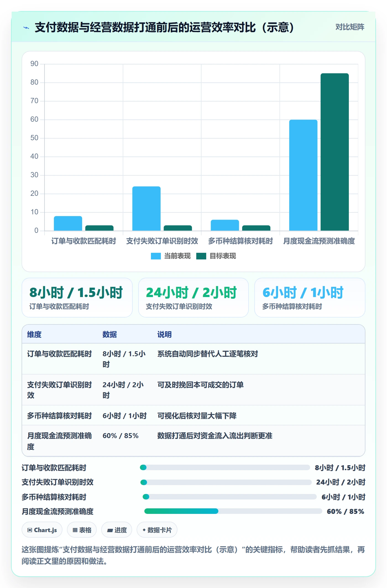387x588 pixels.
Task: Click the progress bar for 支付失败订单识别时效
Action: (226, 482)
